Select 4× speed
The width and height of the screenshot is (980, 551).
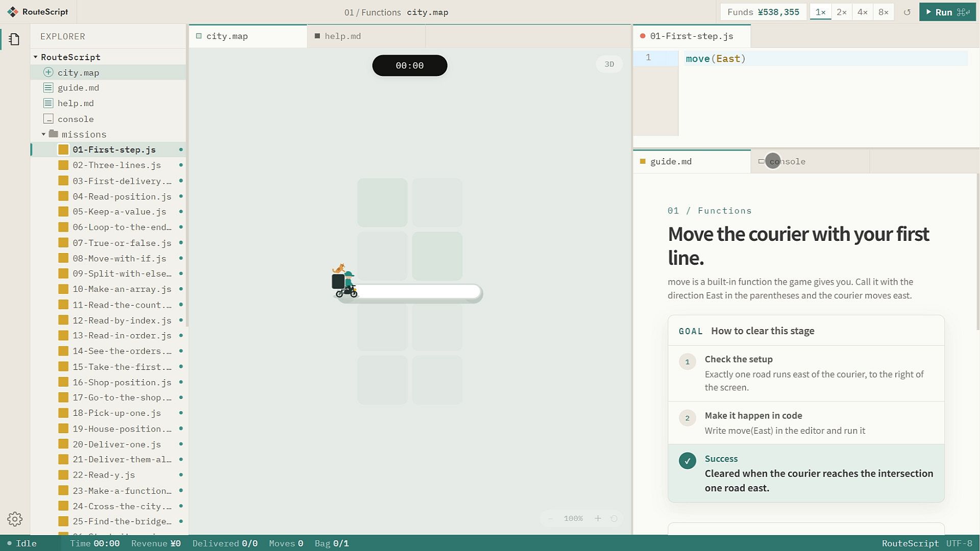(x=863, y=12)
